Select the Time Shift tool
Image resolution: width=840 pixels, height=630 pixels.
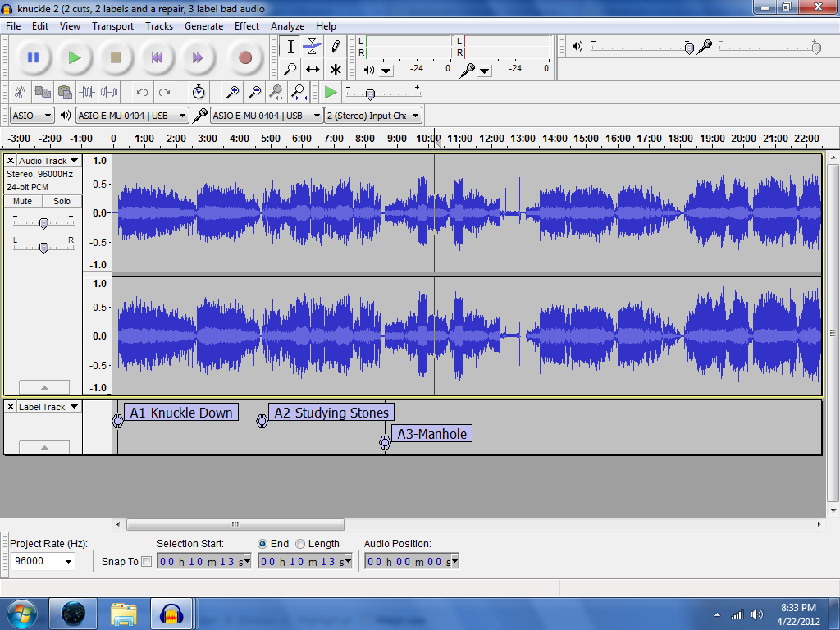coord(313,69)
